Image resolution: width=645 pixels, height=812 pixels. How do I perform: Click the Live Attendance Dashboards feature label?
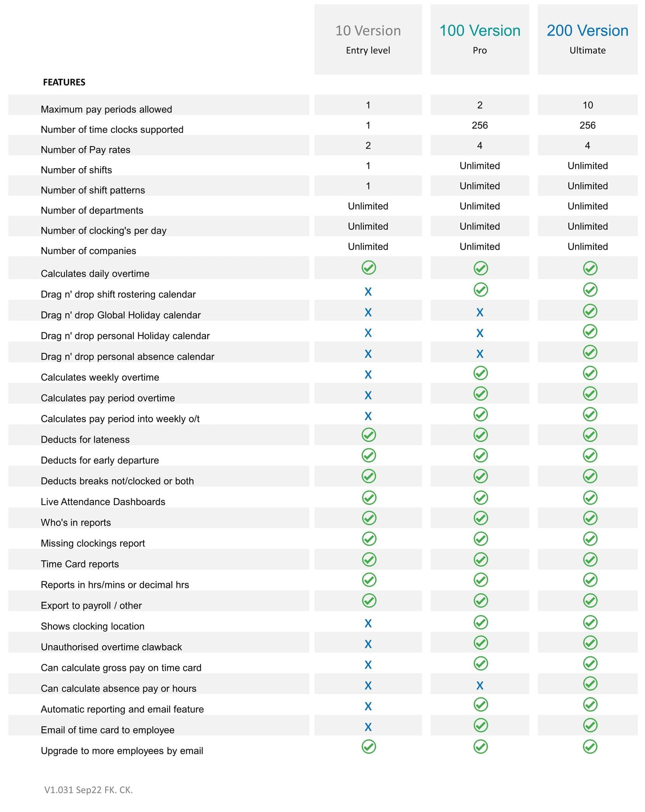click(x=103, y=502)
